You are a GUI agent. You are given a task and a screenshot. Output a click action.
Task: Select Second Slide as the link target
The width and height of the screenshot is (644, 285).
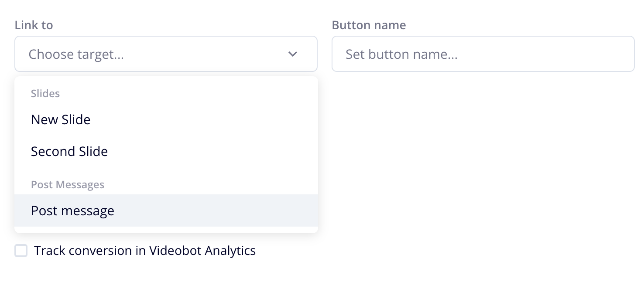69,151
